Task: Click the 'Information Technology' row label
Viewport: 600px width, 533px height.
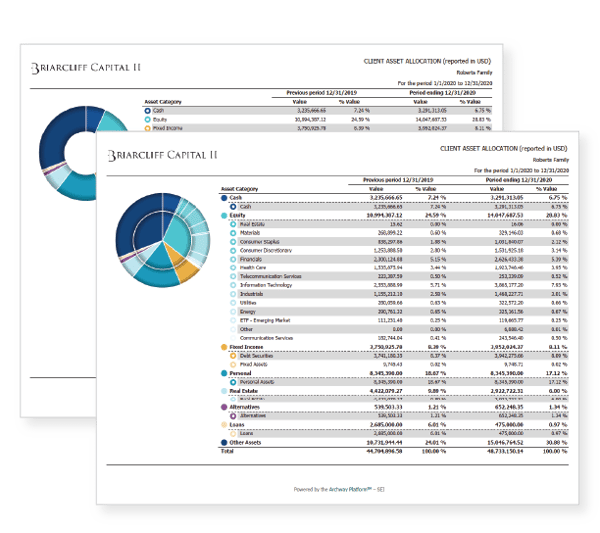Action: point(266,285)
